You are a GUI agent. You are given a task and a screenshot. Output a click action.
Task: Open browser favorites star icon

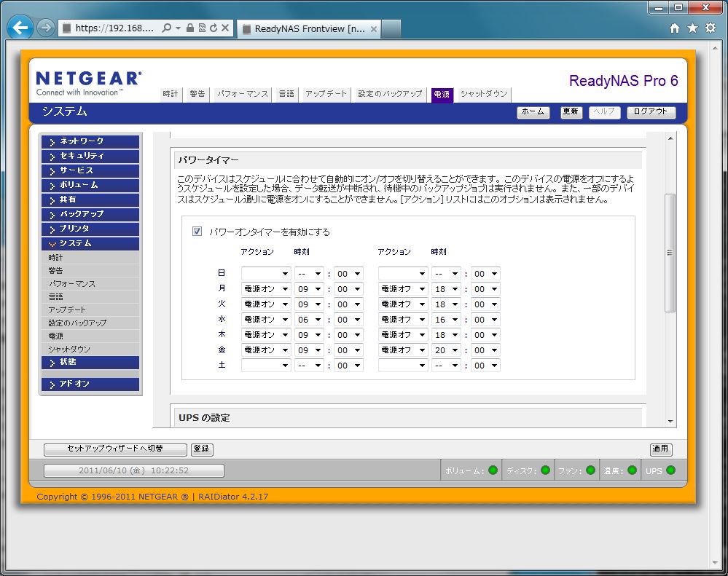692,28
